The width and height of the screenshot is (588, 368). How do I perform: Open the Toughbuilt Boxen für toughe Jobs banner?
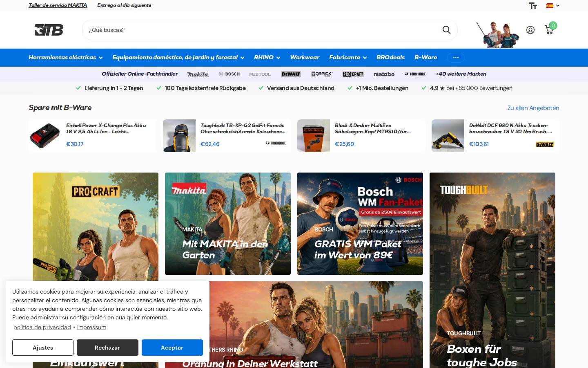[x=492, y=270]
